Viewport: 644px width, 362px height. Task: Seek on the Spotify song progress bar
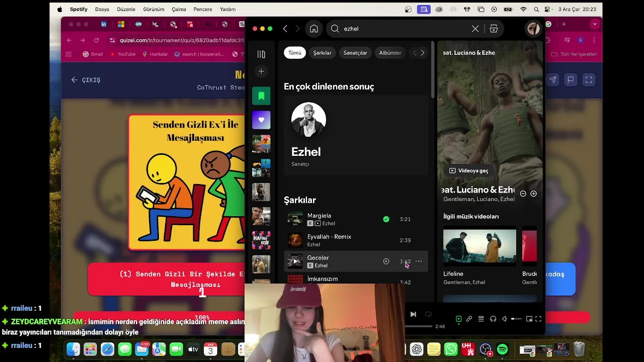419,326
